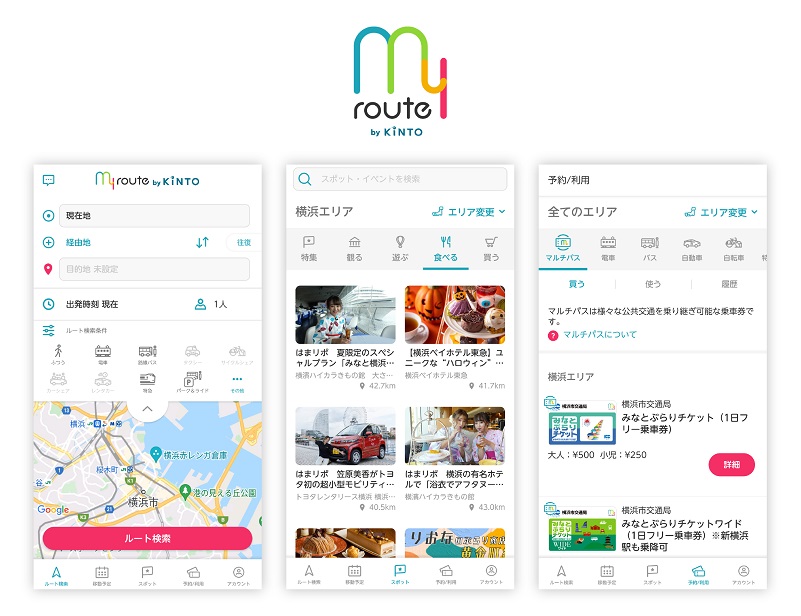The width and height of the screenshot is (801, 616).
Task: Open ルート検索 in spot screen bottom bar
Action: click(309, 574)
